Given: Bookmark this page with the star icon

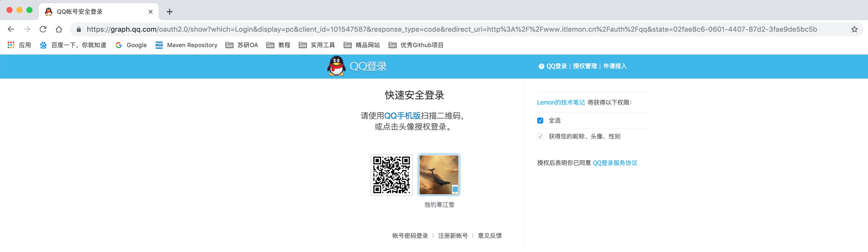Looking at the screenshot, I should point(854,29).
